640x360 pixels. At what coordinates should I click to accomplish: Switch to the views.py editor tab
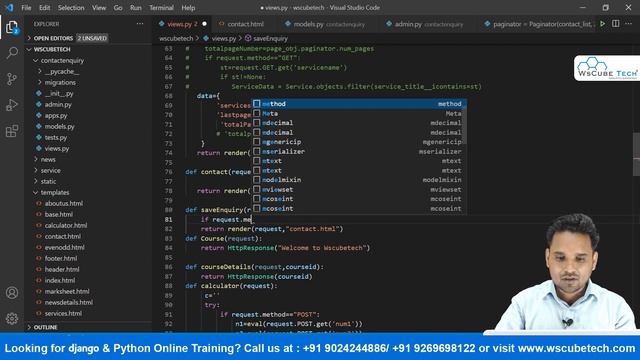coord(182,24)
